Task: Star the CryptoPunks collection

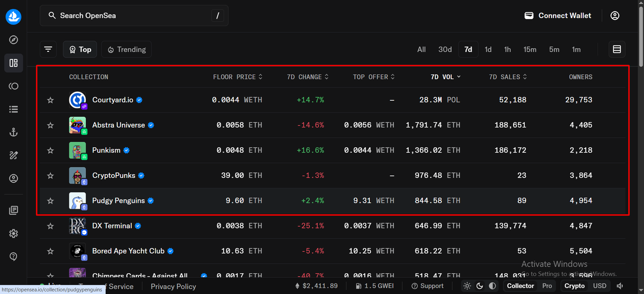Action: click(x=50, y=176)
